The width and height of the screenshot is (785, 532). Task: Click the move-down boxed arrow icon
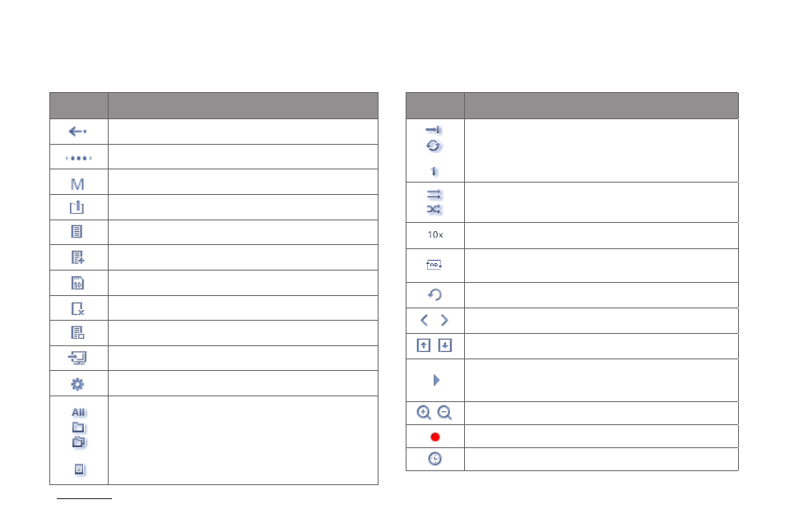445,345
